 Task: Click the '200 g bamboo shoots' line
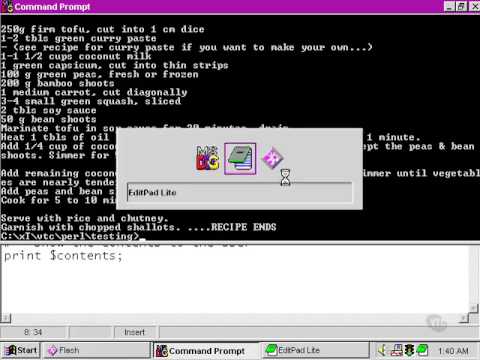57,83
